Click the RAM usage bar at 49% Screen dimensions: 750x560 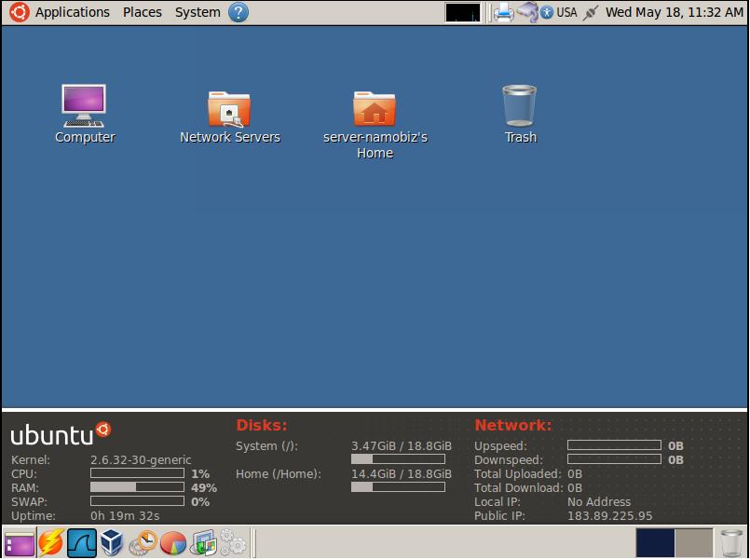point(137,487)
